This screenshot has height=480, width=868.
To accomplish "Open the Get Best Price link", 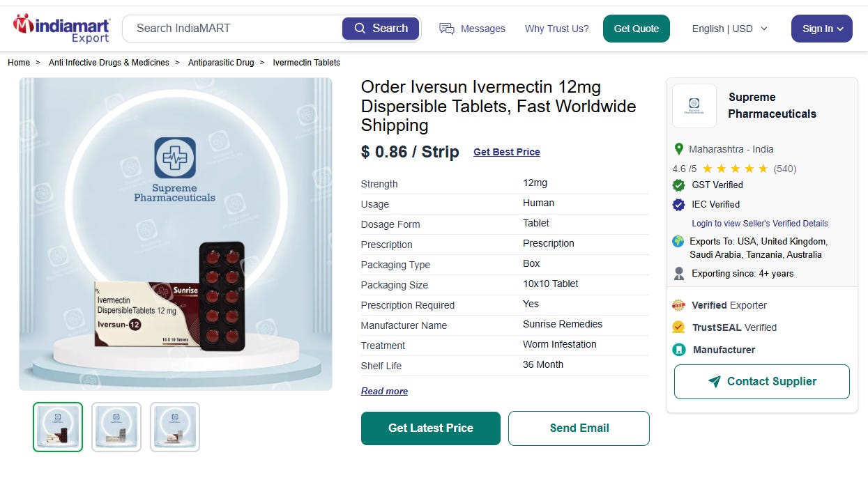I will pos(507,152).
